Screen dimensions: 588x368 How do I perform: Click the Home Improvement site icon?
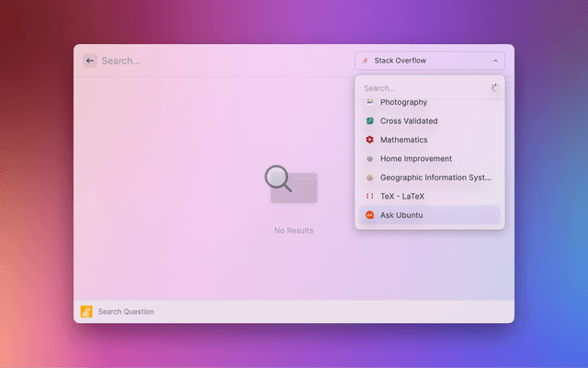(369, 158)
